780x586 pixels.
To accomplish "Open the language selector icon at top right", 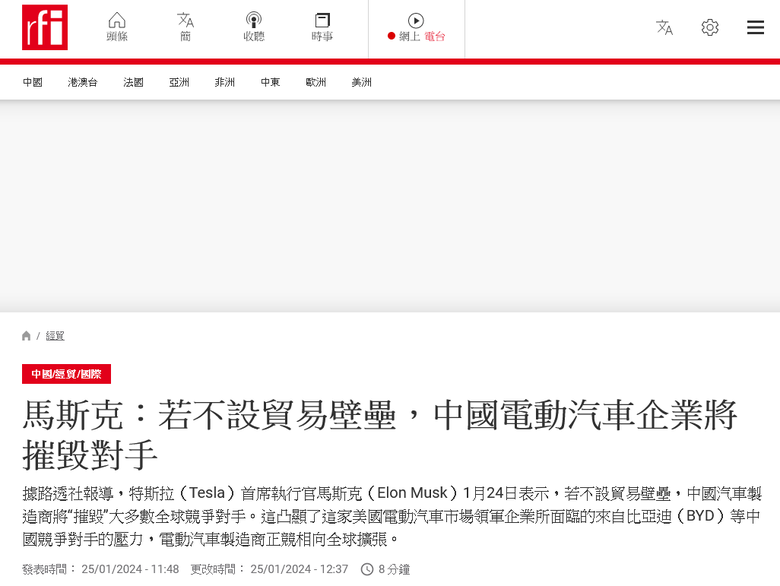I will tap(664, 27).
